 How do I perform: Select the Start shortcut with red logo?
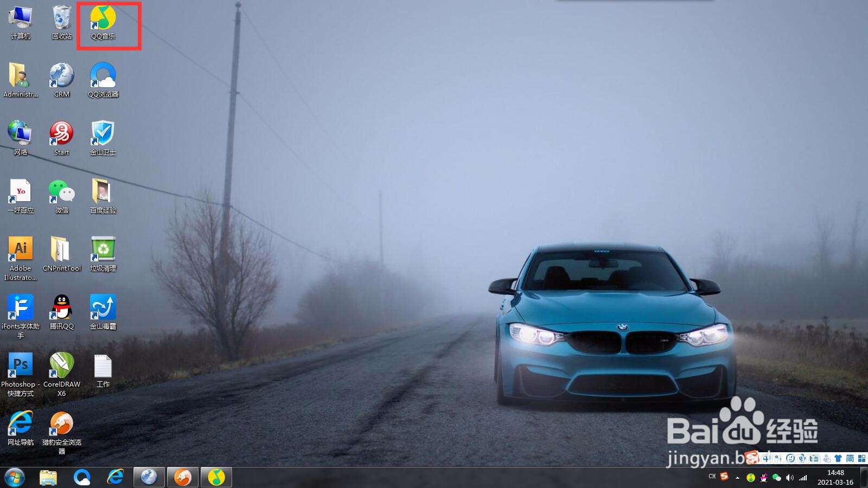[62, 138]
